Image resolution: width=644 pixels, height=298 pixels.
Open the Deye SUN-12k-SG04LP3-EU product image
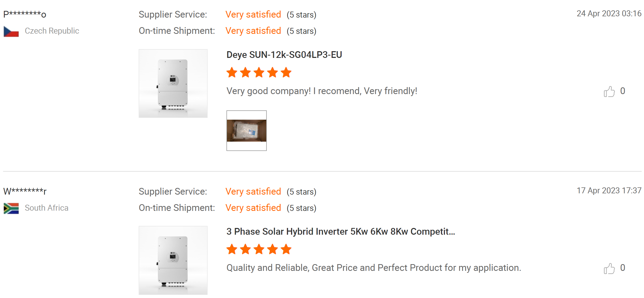coord(173,83)
